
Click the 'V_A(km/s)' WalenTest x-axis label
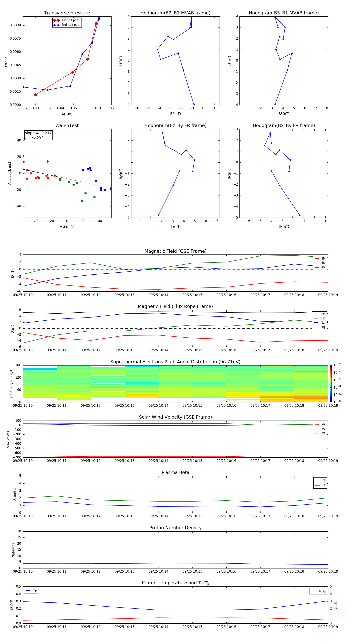tap(67, 227)
